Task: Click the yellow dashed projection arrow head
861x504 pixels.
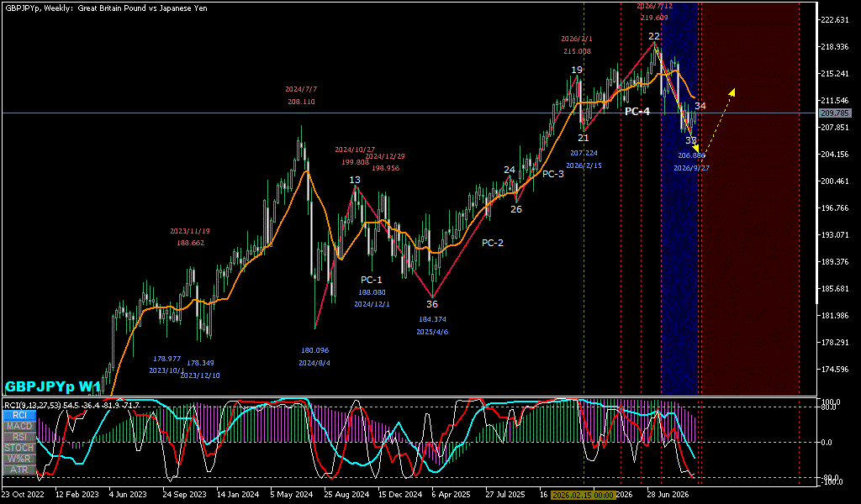Action: coord(732,92)
